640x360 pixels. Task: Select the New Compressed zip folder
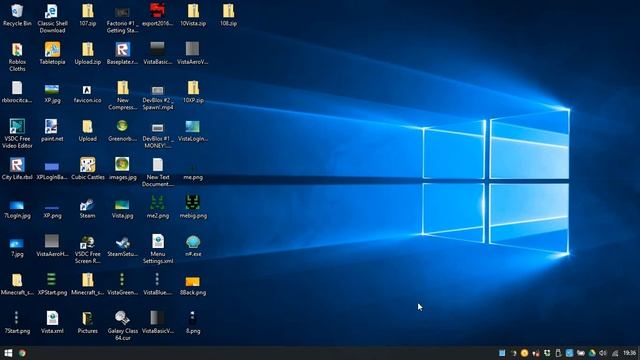tap(122, 96)
